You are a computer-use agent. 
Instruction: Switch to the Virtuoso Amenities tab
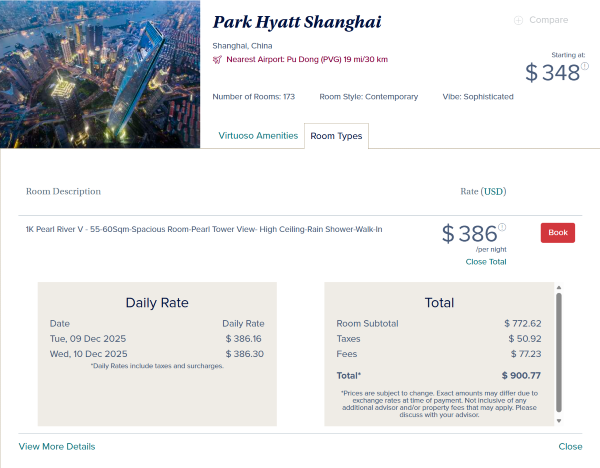pyautogui.click(x=258, y=136)
